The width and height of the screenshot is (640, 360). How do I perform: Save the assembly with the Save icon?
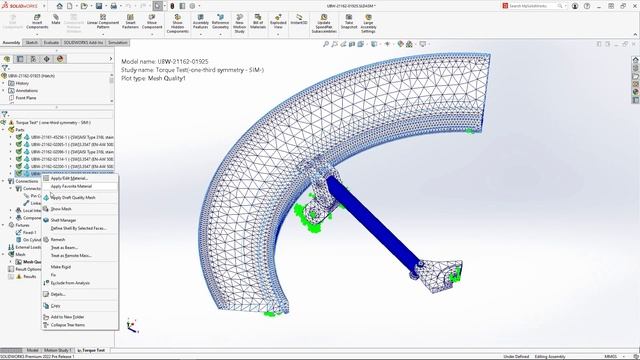(x=99, y=6)
